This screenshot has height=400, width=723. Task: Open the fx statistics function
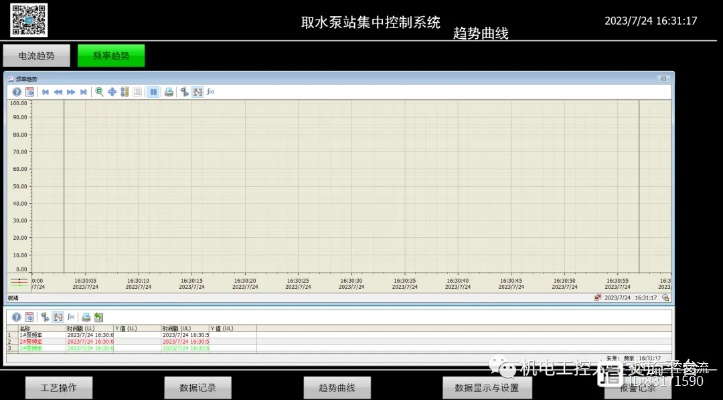(210, 91)
